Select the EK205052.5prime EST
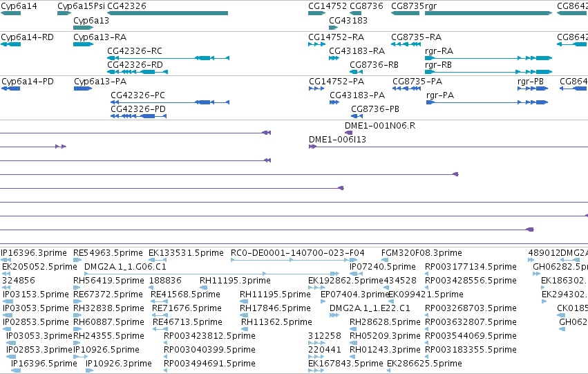 point(6,274)
